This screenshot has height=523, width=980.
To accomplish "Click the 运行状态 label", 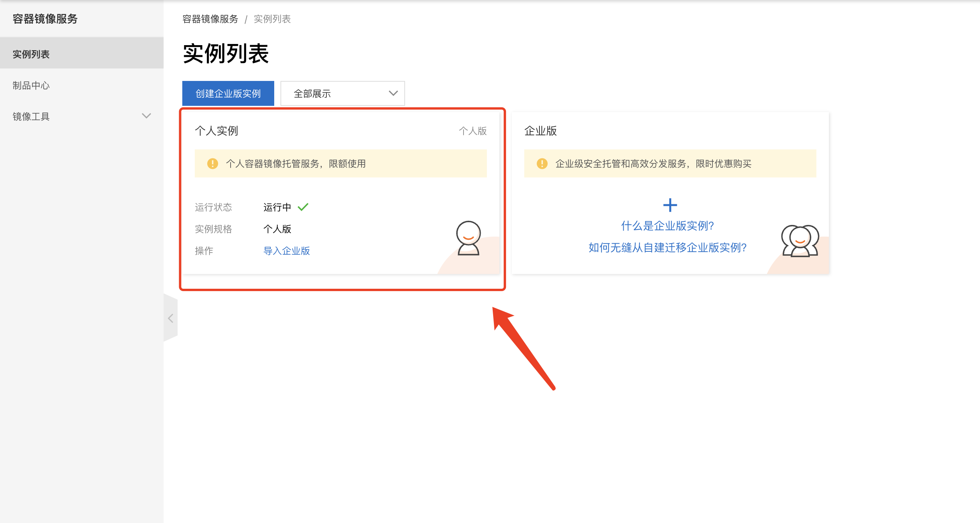I will click(x=213, y=207).
